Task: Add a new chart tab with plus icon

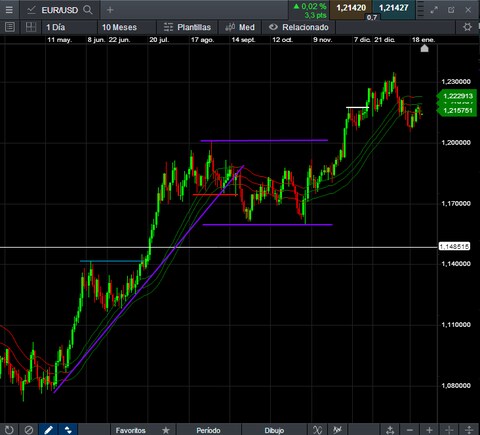Action: pos(110,10)
